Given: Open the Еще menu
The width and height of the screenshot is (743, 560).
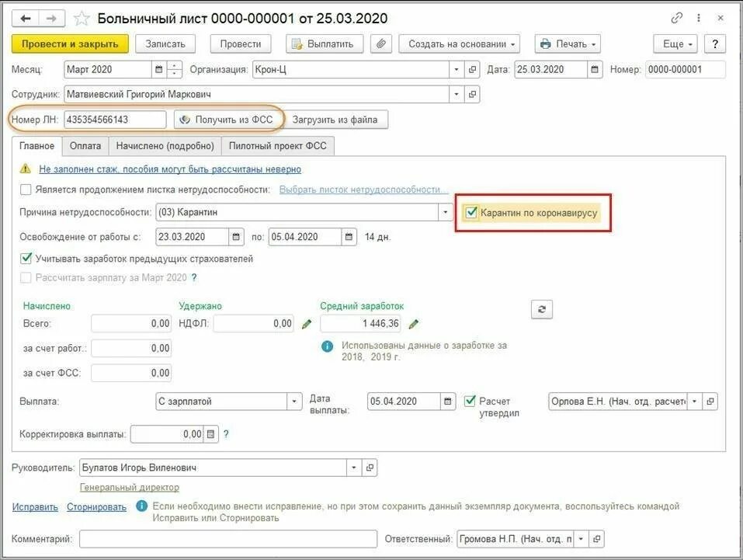Looking at the screenshot, I should point(675,44).
